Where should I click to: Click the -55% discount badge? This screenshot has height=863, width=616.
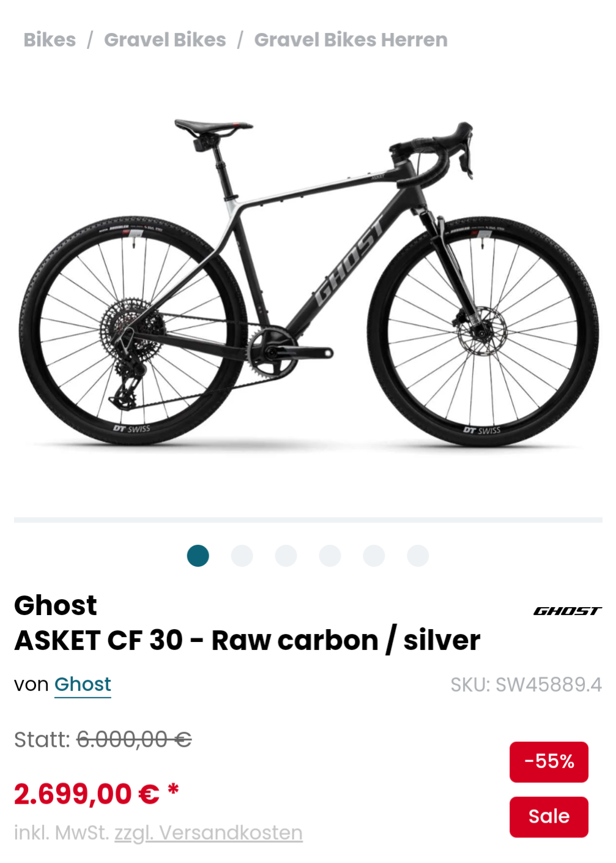pyautogui.click(x=549, y=761)
